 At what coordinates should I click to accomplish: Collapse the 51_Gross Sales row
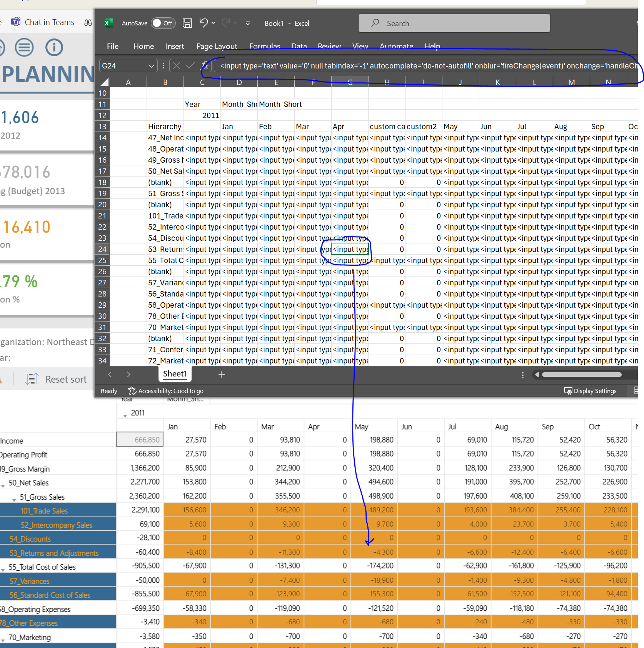(14, 500)
